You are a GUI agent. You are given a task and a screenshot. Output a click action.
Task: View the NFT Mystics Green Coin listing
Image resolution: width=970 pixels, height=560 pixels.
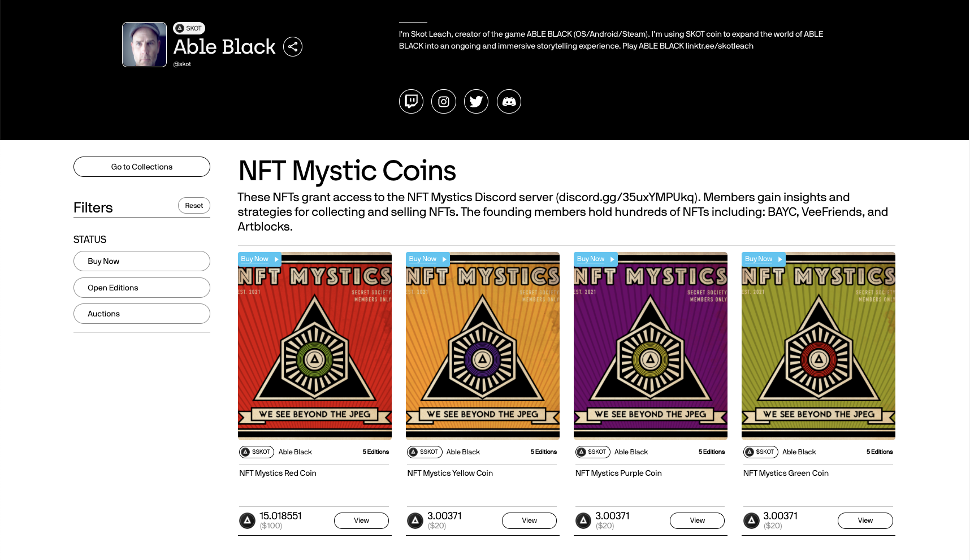click(865, 520)
